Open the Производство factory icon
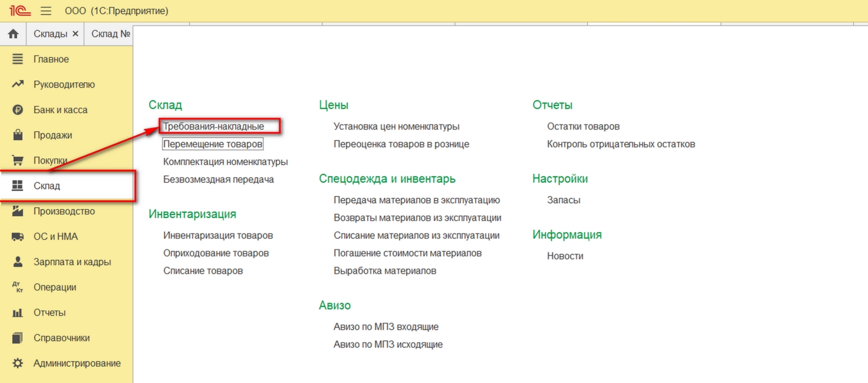Image resolution: width=868 pixels, height=383 pixels. 18,211
